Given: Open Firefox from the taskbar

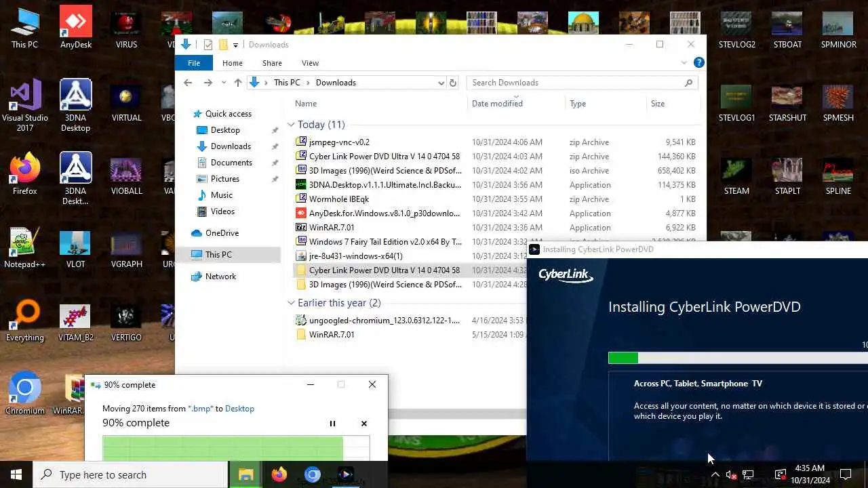Looking at the screenshot, I should coord(279,474).
